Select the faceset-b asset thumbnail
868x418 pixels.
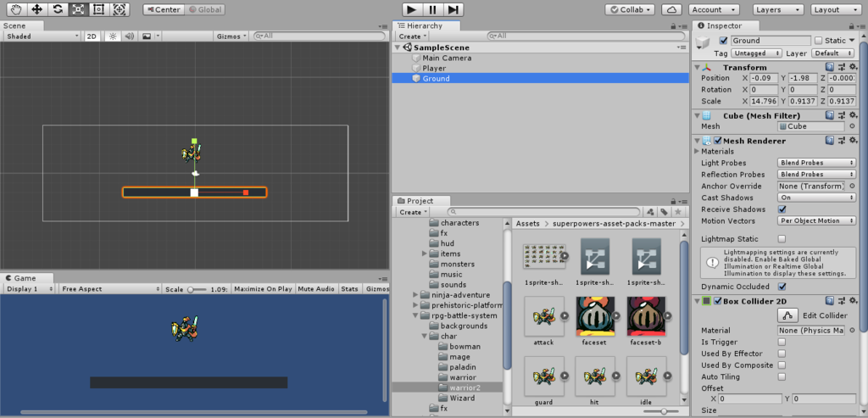coord(646,315)
